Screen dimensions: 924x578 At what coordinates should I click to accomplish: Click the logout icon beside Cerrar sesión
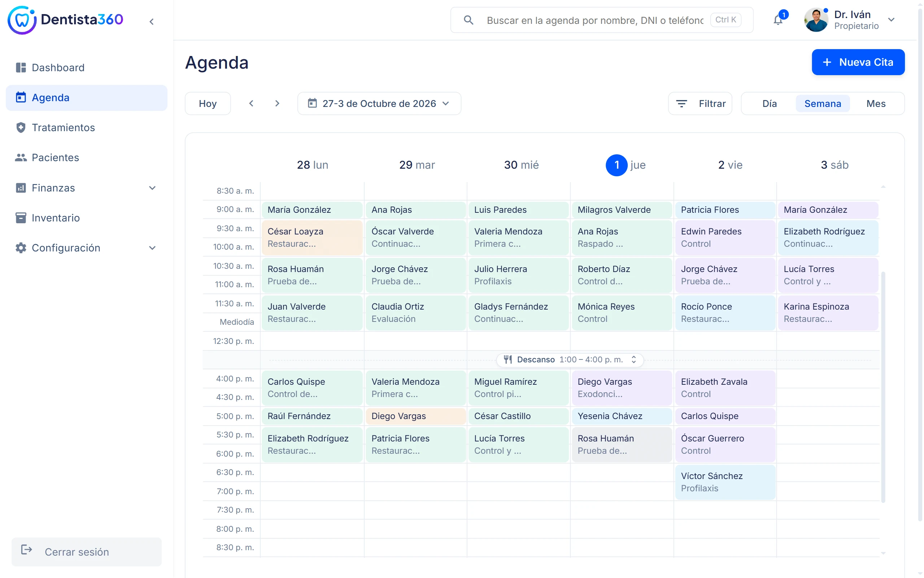click(26, 550)
